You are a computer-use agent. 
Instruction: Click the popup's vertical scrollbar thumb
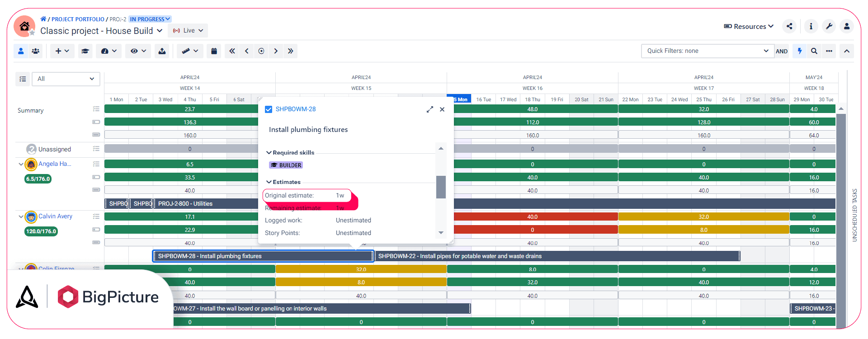[441, 187]
